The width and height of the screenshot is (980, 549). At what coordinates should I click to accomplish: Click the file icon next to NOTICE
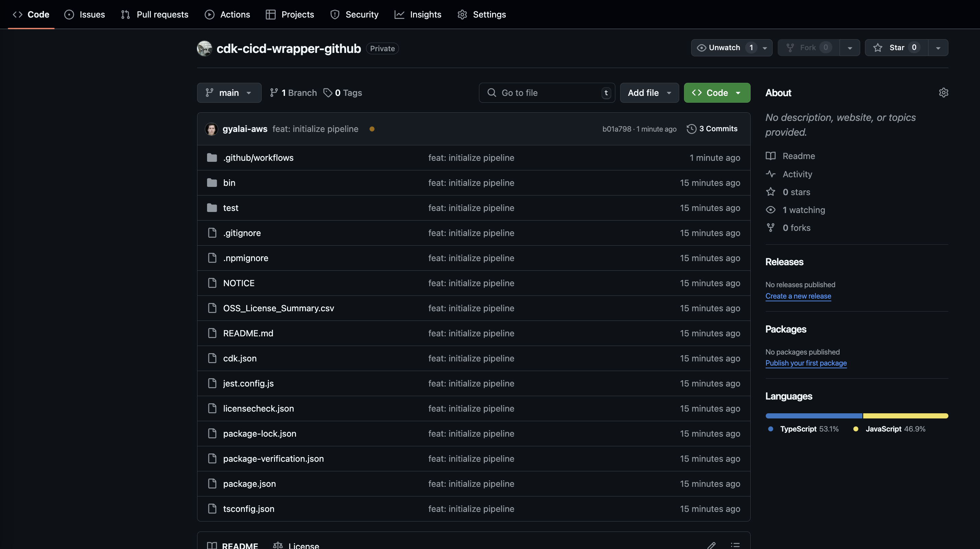click(212, 283)
